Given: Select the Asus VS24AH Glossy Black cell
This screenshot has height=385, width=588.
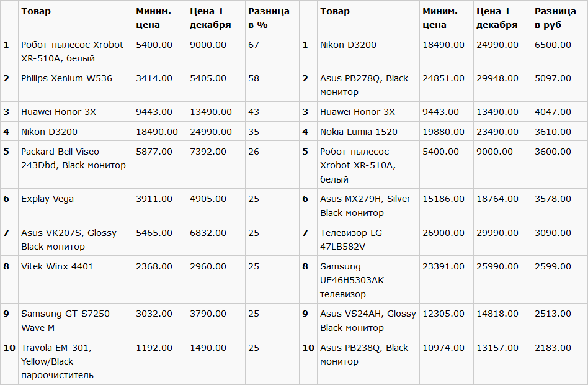Looking at the screenshot, I should [x=368, y=320].
